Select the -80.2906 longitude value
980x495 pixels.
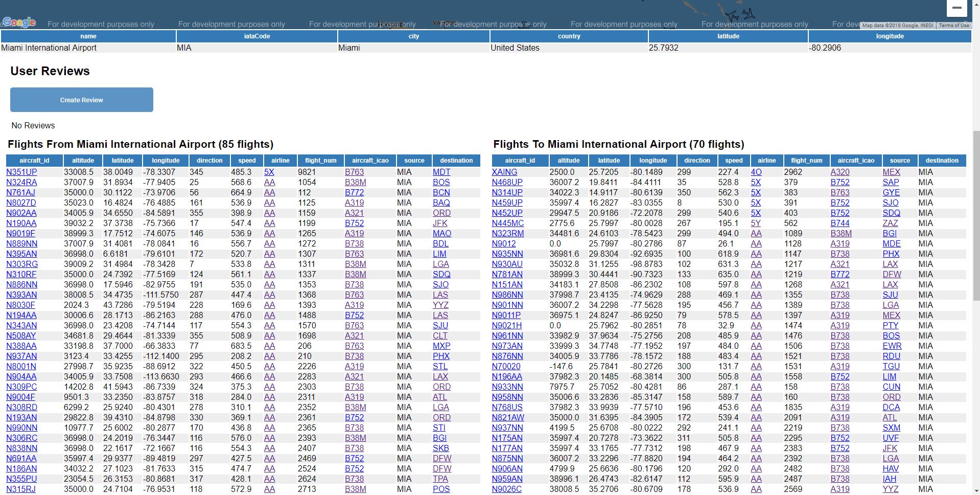click(825, 48)
